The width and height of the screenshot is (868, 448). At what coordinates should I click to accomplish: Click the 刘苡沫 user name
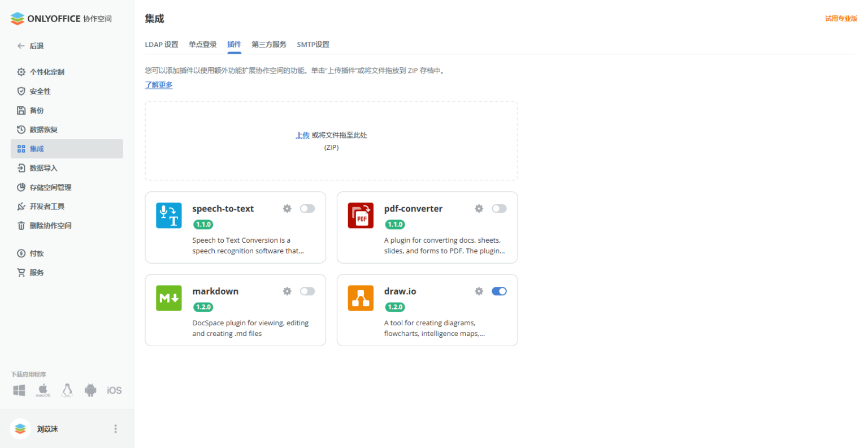pyautogui.click(x=47, y=429)
